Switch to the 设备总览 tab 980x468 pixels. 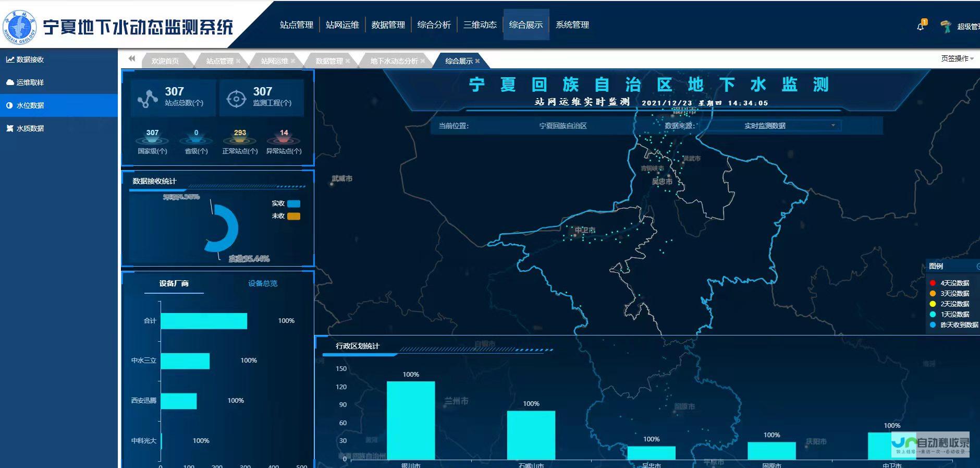263,283
